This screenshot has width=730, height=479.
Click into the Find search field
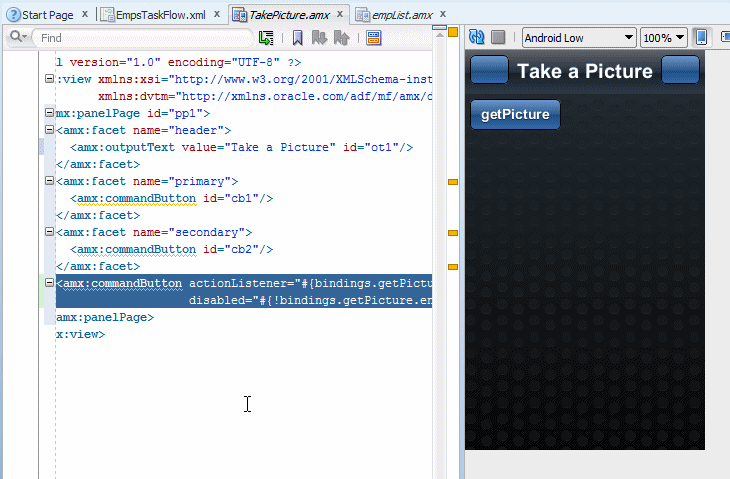point(144,38)
